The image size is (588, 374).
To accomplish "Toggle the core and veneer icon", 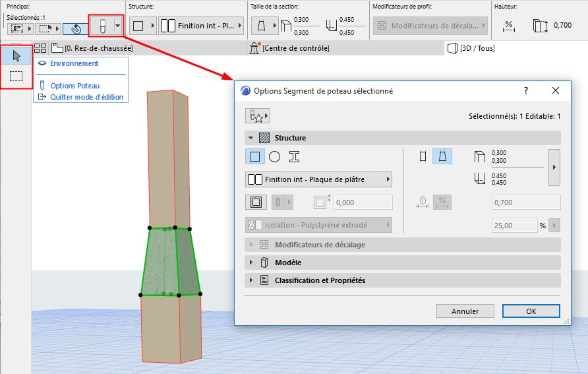I will coord(256,203).
